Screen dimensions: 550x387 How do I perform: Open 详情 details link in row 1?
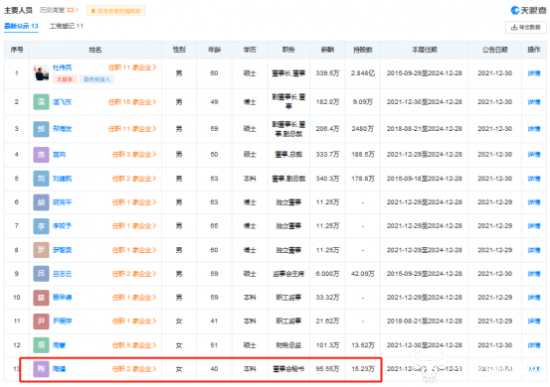[x=534, y=73]
